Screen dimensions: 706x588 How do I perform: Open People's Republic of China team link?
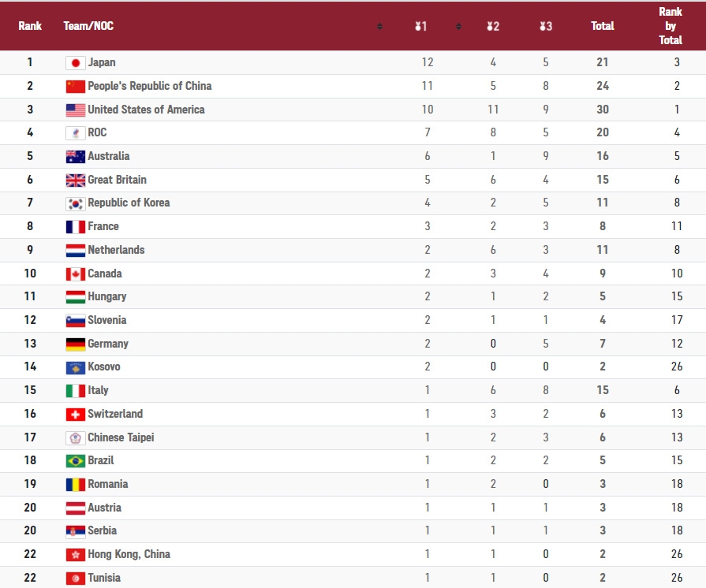(150, 86)
